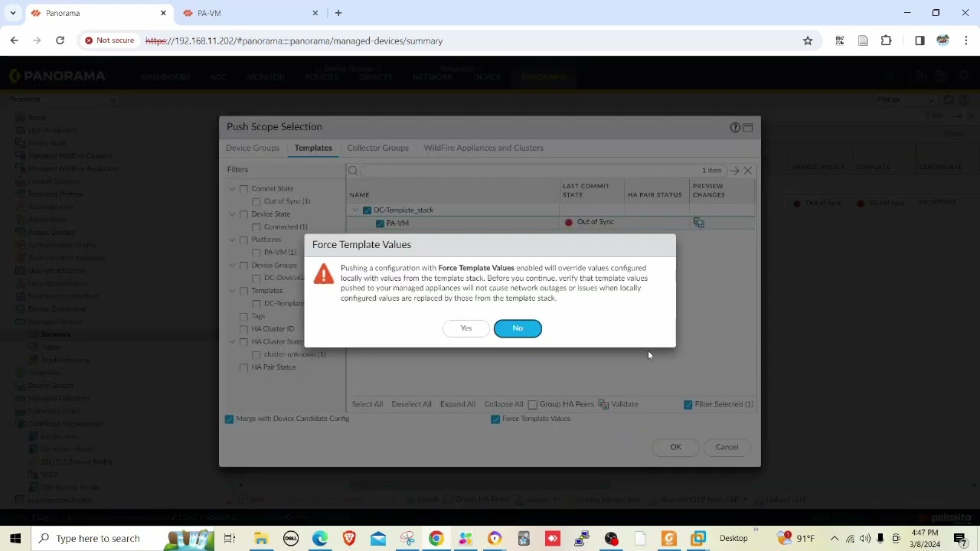Collapse the Templates filter group
Viewport: 980px width, 551px height.
coord(232,291)
